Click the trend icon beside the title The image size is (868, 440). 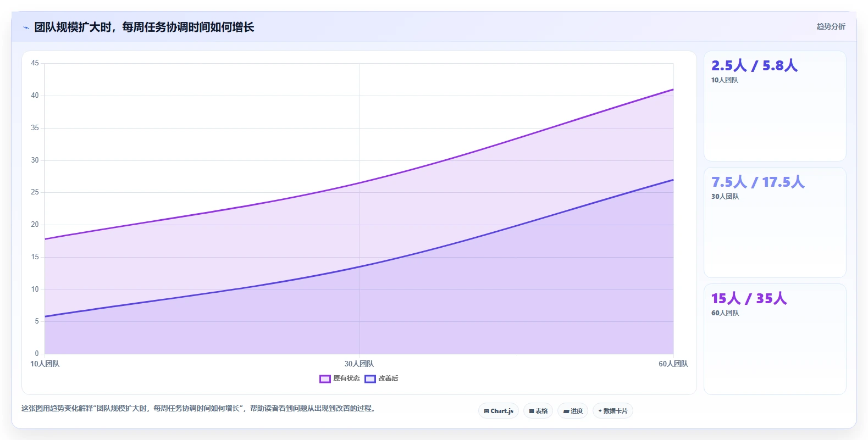pyautogui.click(x=26, y=27)
